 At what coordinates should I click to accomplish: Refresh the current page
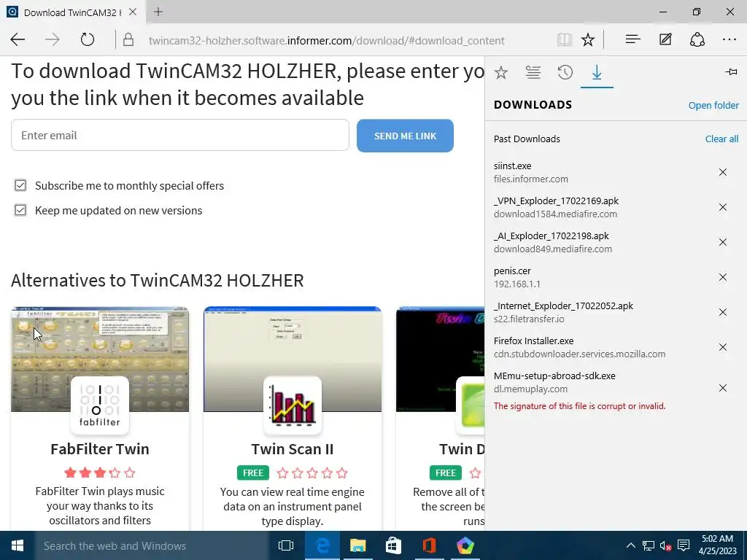(x=88, y=39)
